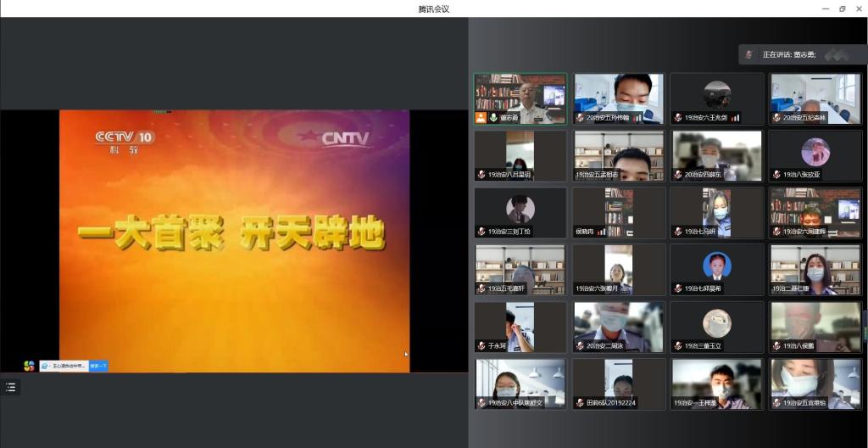Click the signal bars icon beside 侯晓冉
The height and width of the screenshot is (448, 868).
click(601, 232)
